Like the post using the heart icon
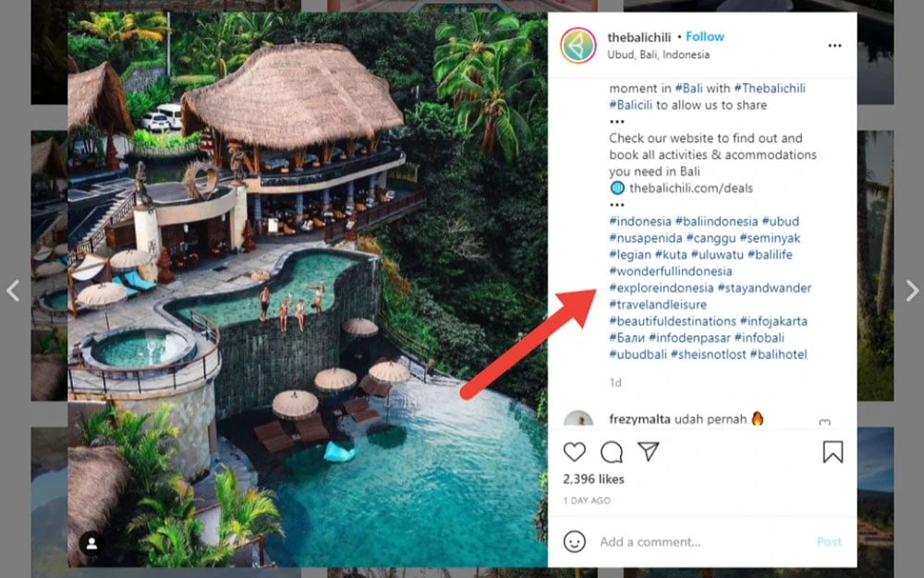The height and width of the screenshot is (578, 924). (x=575, y=453)
